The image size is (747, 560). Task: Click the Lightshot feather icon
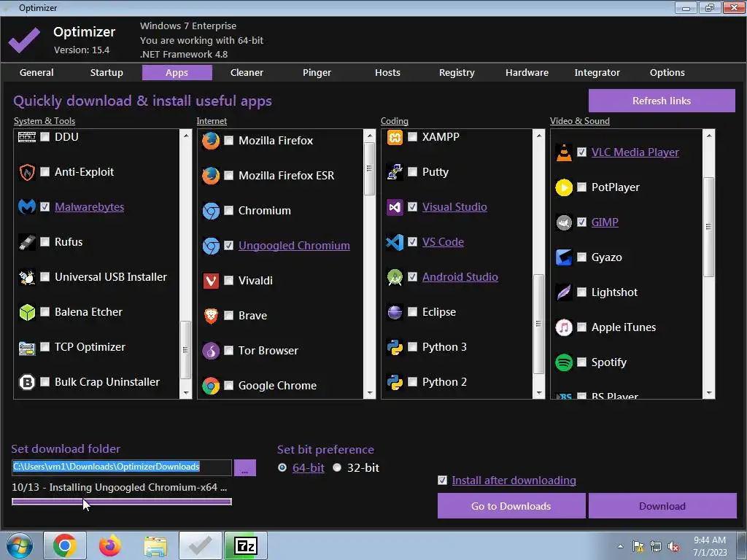[564, 292]
